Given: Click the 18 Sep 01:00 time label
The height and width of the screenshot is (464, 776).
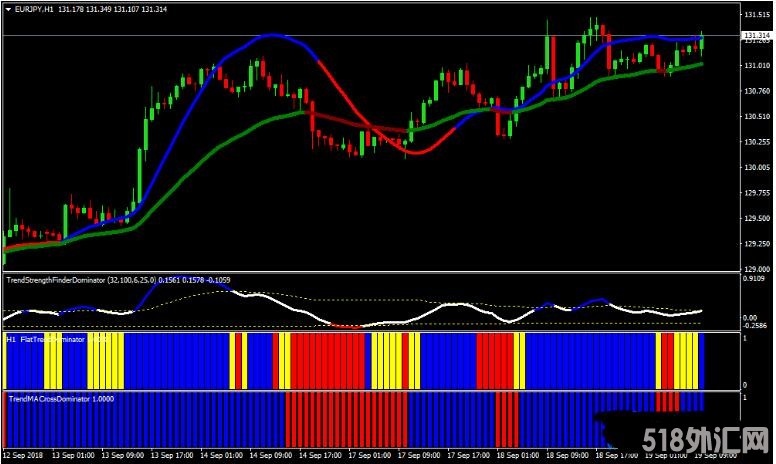Looking at the screenshot, I should pos(518,455).
